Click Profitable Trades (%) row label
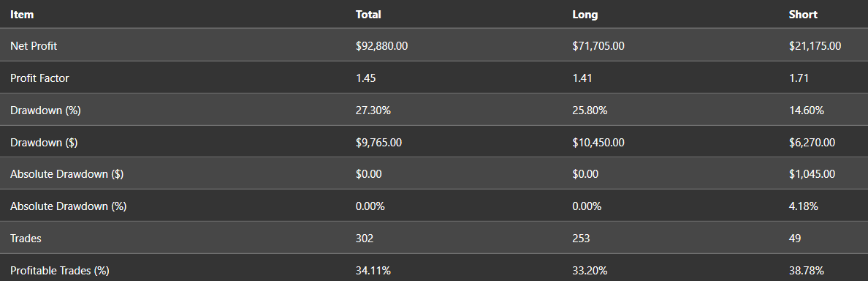The width and height of the screenshot is (868, 281). pyautogui.click(x=59, y=271)
